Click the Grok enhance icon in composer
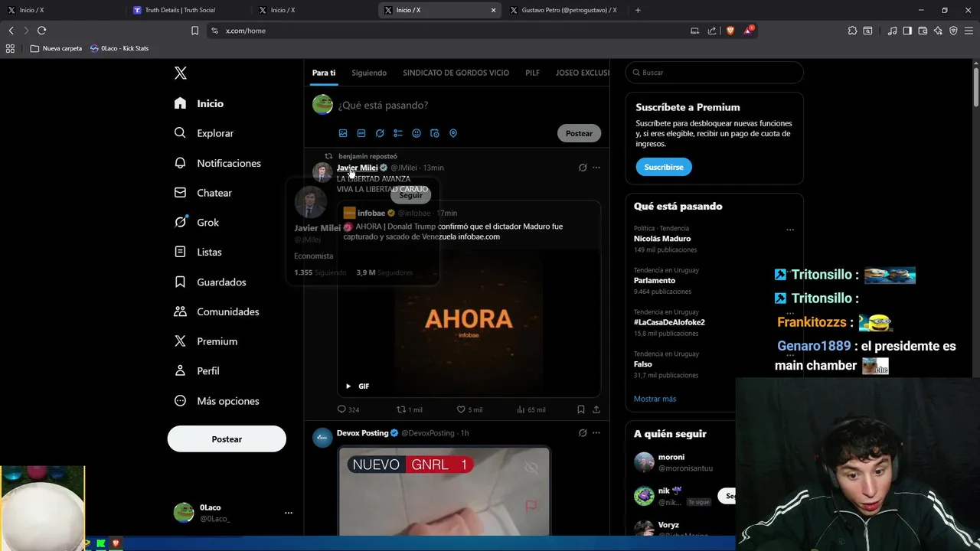980x551 pixels. (x=380, y=133)
